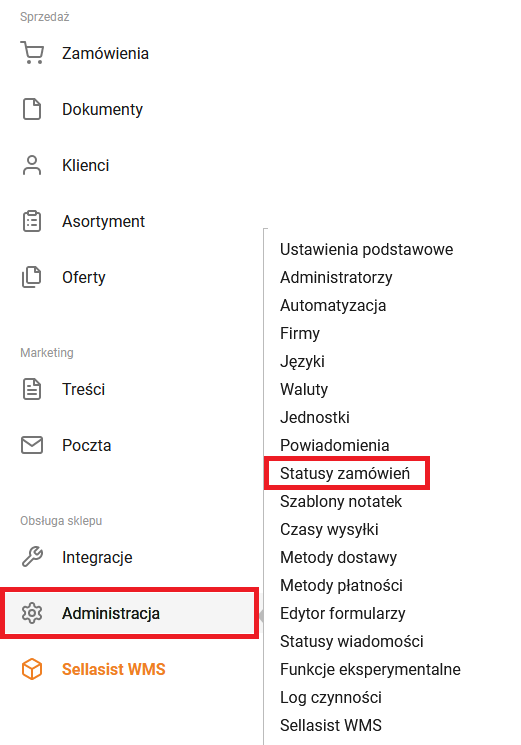This screenshot has width=521, height=745.
Task: Click the gear icon next to Administracja
Action: (x=32, y=613)
